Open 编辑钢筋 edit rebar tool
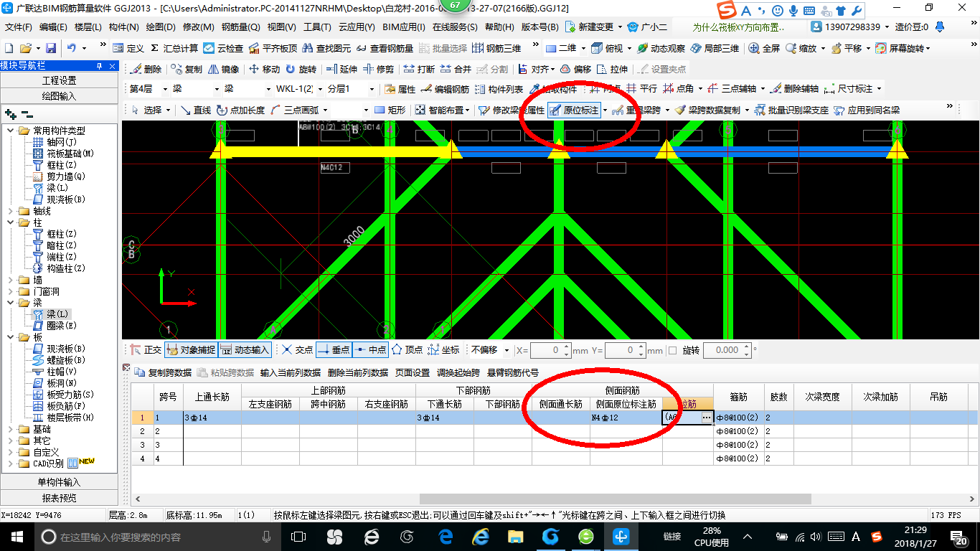 (446, 89)
